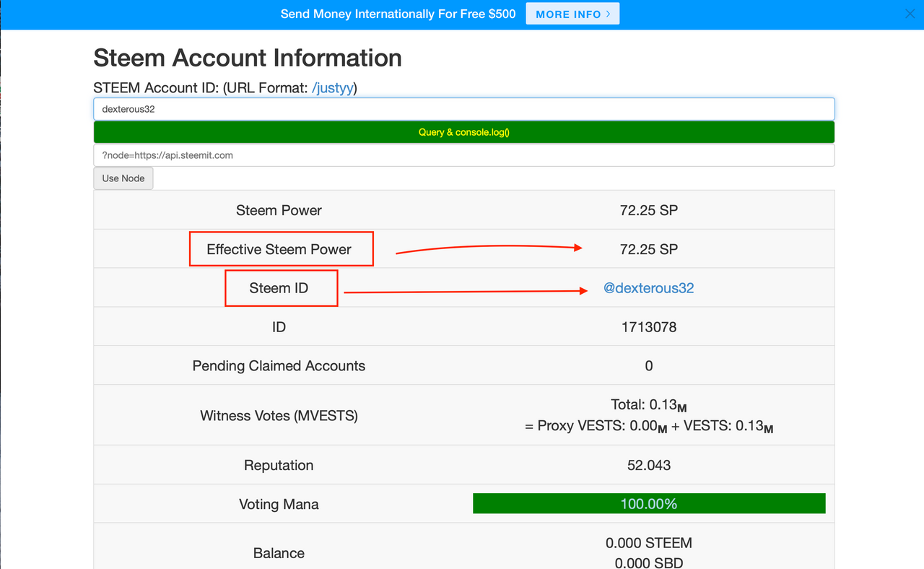Follow the /justyy URL format link

[333, 88]
